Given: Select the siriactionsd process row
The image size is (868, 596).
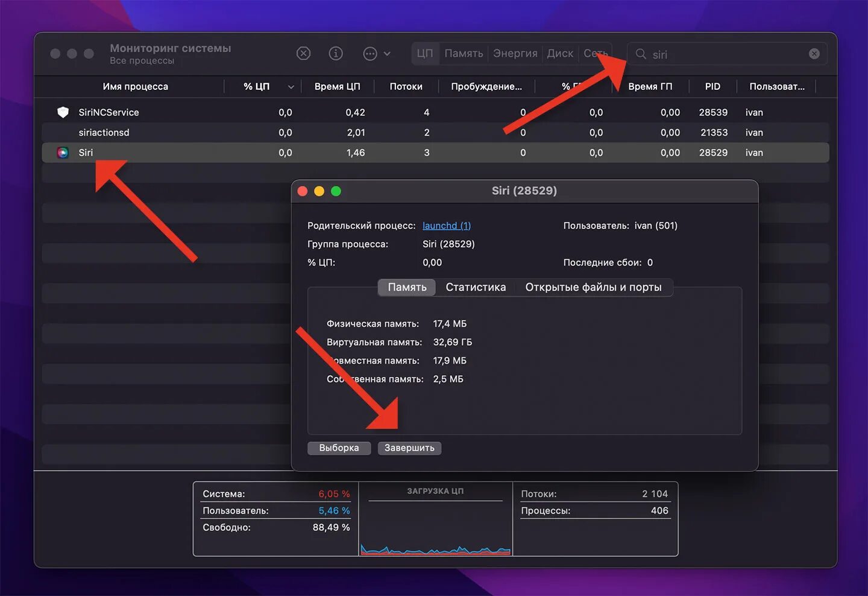Looking at the screenshot, I should click(435, 132).
